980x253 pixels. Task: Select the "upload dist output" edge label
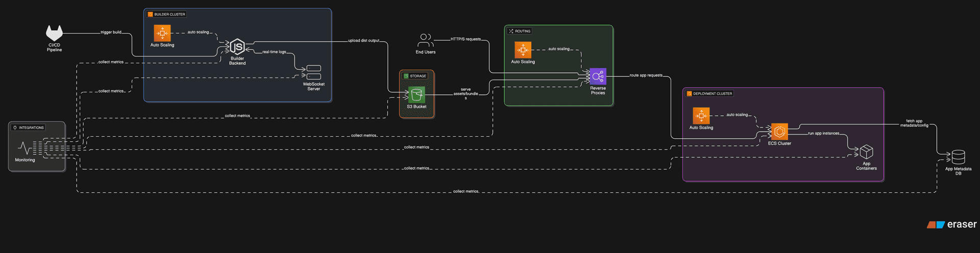[363, 40]
